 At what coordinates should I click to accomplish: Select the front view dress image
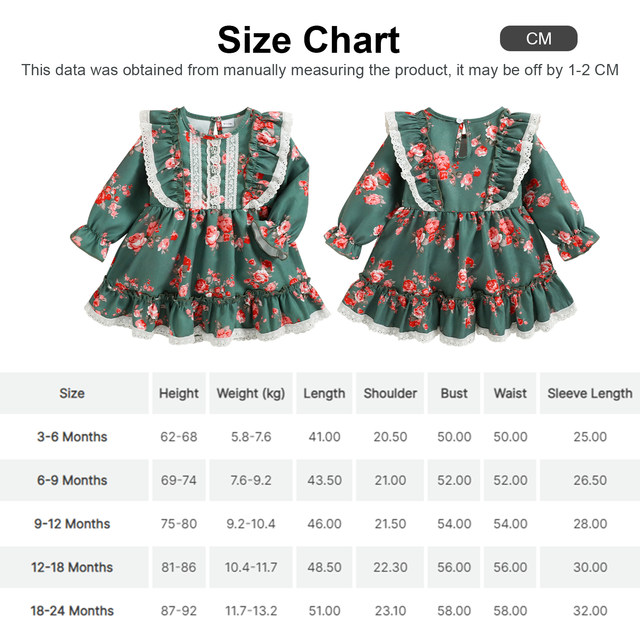(199, 227)
